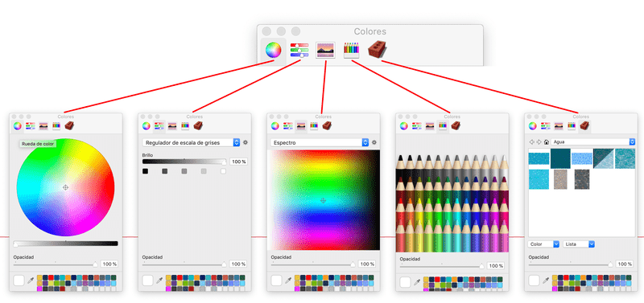Viewport: 644px width, 303px height.
Task: Pick the eyedropper in Espectro window
Action: point(288,280)
